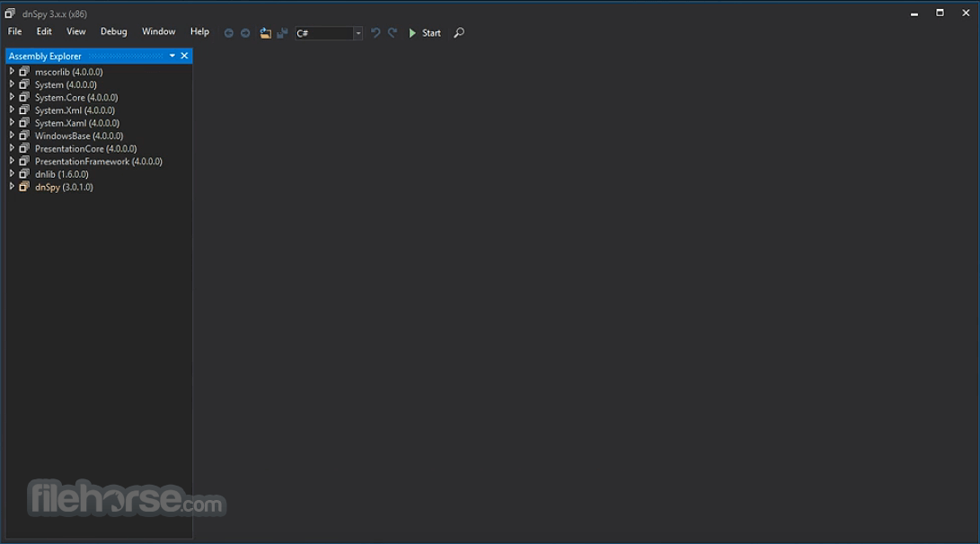The width and height of the screenshot is (980, 544).
Task: Click the System assembly icon
Action: coord(23,84)
